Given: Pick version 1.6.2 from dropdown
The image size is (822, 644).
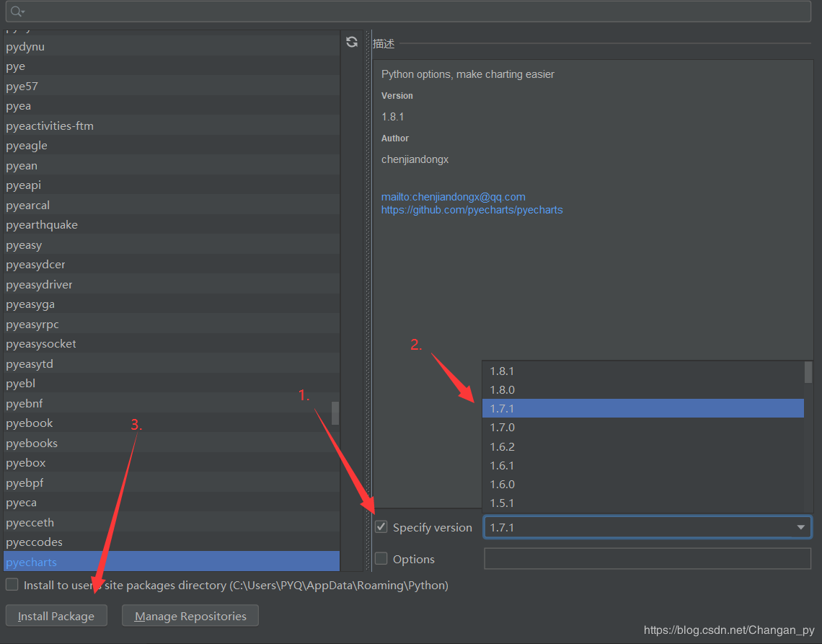Looking at the screenshot, I should pos(502,446).
